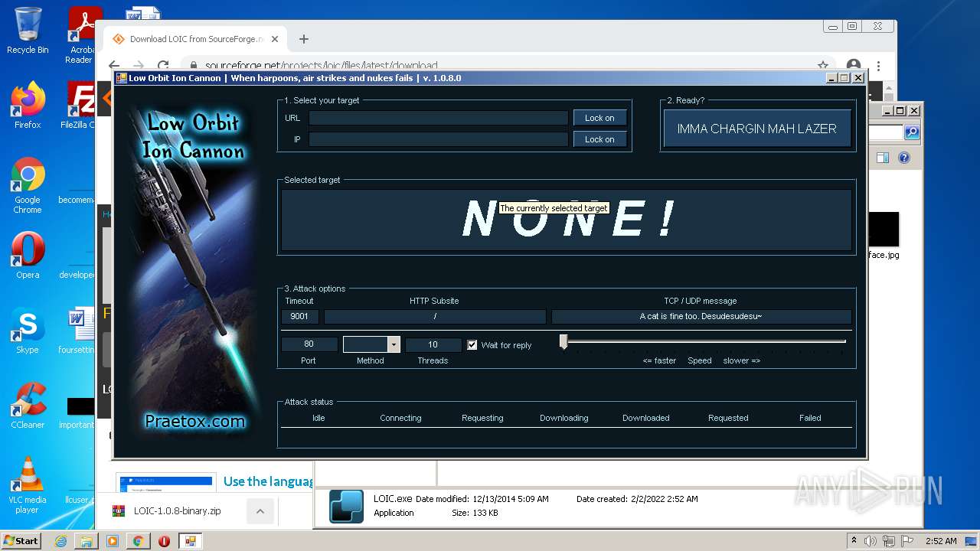Click the LOIC app button in the taskbar

pos(190,541)
